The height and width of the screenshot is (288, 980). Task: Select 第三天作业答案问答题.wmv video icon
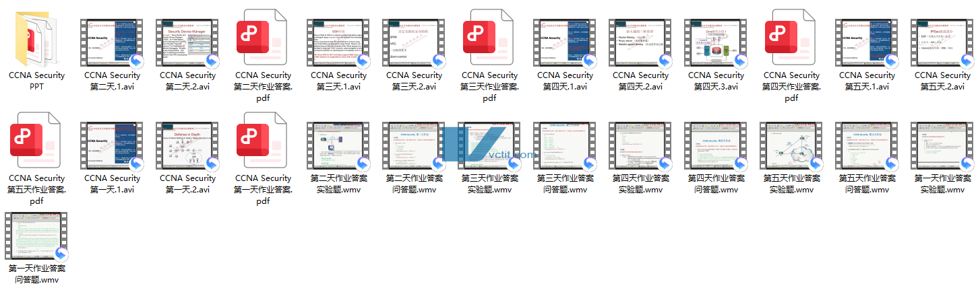[x=565, y=146]
